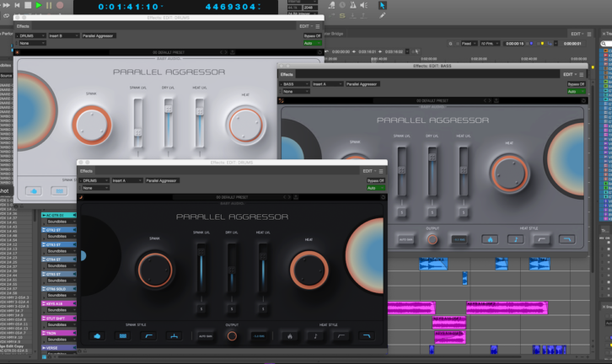Viewport: 612px width, 364px height.
Task: Select Effects tab in the dark DRUMS window
Action: click(86, 171)
